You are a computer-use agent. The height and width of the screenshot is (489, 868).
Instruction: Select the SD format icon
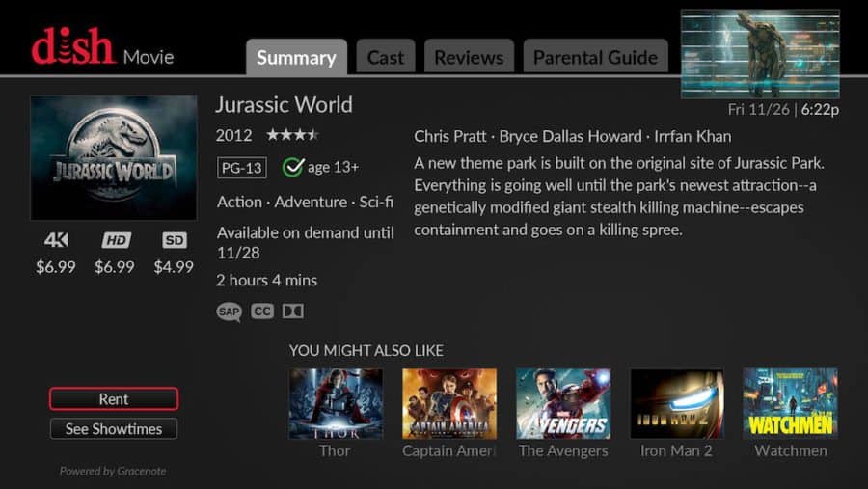174,241
